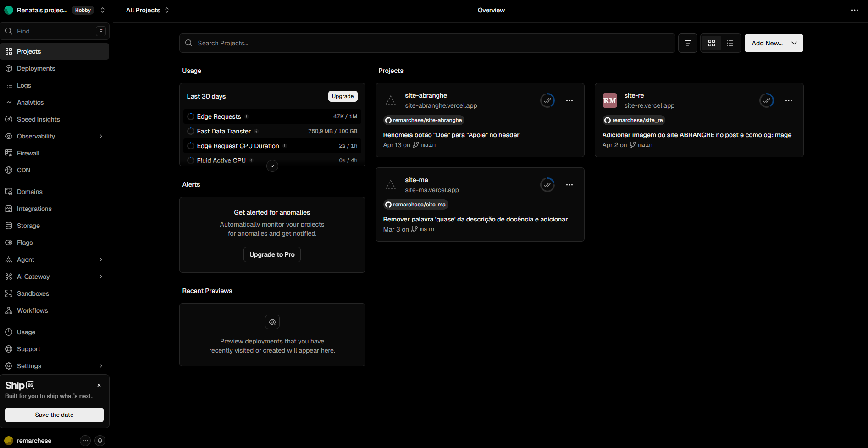This screenshot has height=448, width=868.
Task: Open Deployments from the sidebar
Action: (35, 68)
